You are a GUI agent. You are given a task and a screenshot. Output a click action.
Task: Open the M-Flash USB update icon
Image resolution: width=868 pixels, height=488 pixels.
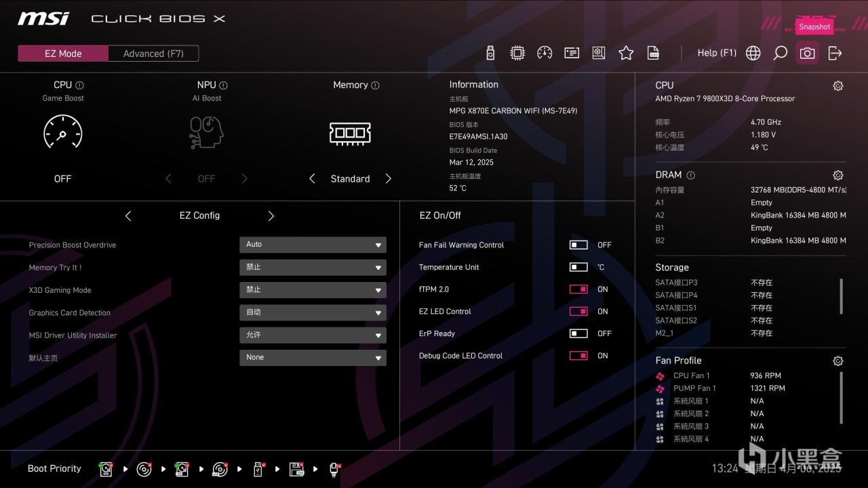[x=491, y=53]
